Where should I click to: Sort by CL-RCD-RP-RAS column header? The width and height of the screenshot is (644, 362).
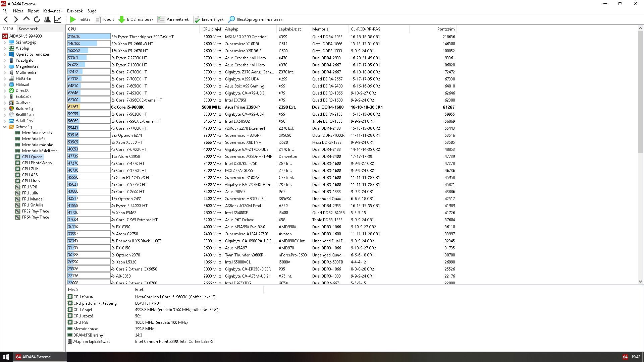[378, 29]
